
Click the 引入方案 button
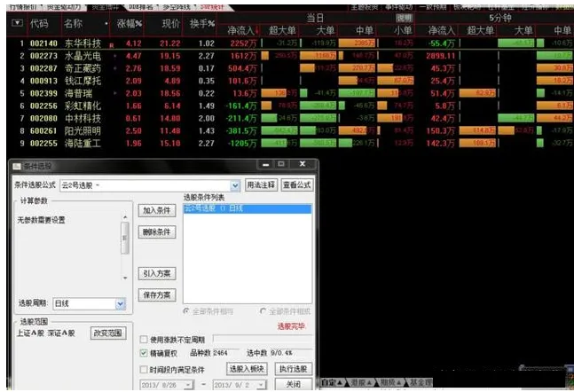point(157,273)
